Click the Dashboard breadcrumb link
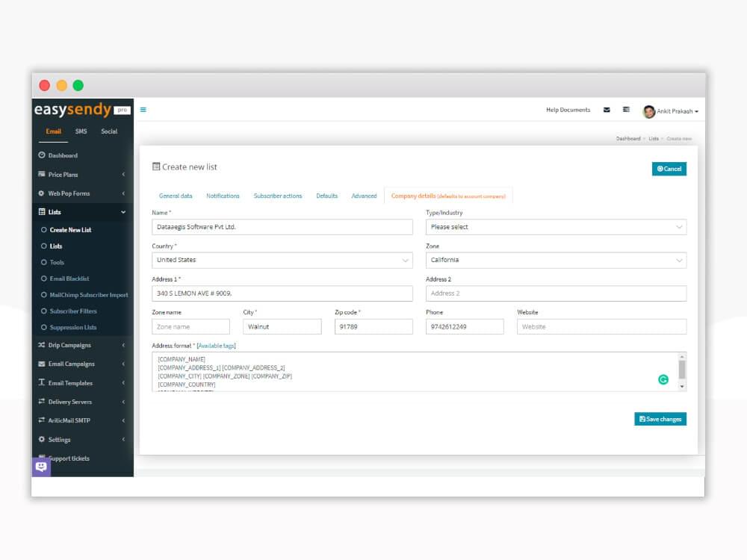Screen dimensions: 747x560 (x=628, y=139)
